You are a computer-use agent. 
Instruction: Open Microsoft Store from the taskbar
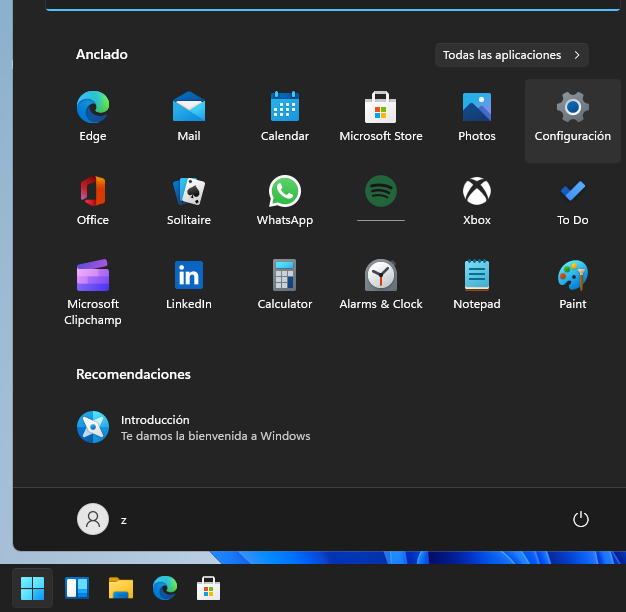[x=208, y=588]
